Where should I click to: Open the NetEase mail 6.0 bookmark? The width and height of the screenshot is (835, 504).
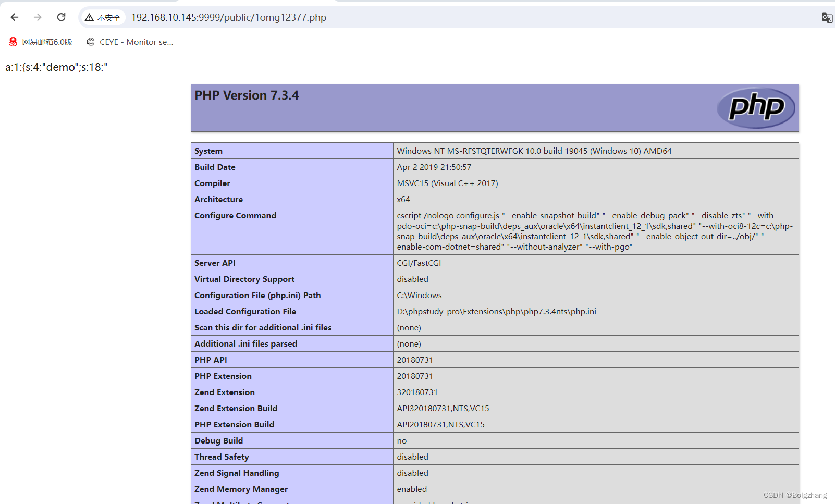click(x=41, y=42)
